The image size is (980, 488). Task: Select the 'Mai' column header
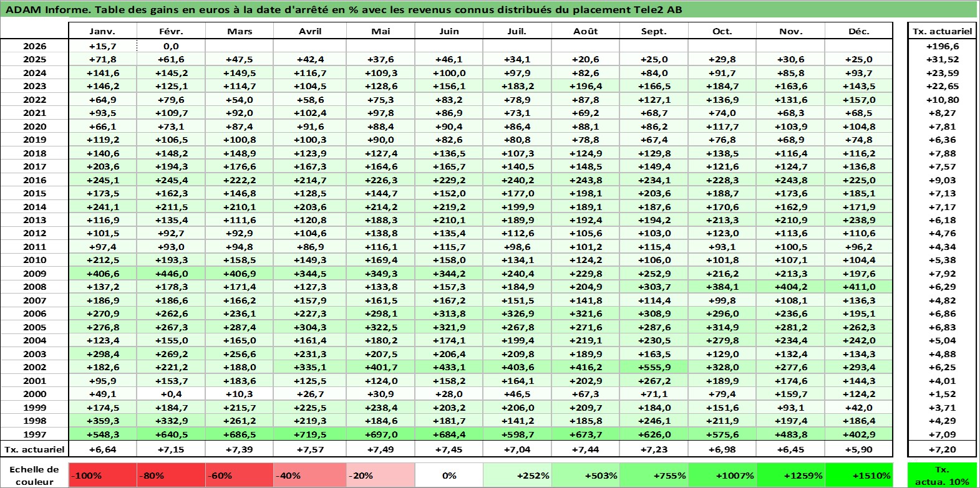(x=381, y=31)
